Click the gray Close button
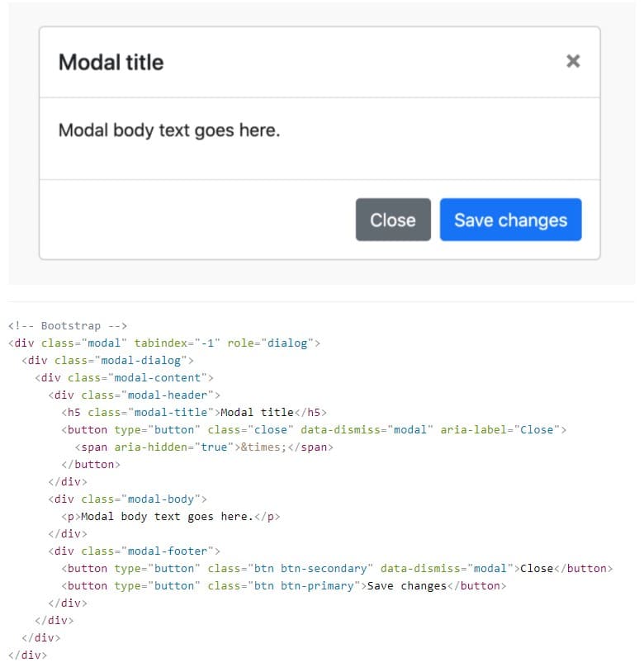644x672 pixels. (x=393, y=220)
